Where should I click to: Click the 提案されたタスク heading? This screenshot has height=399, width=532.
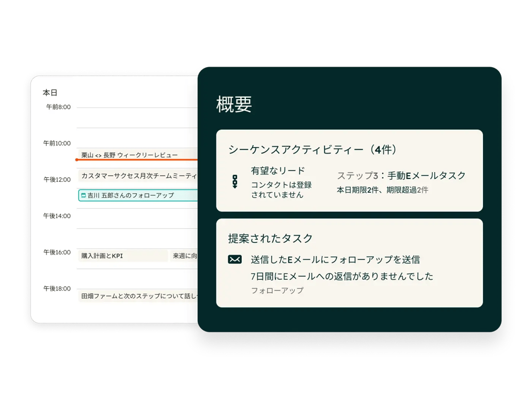point(270,238)
